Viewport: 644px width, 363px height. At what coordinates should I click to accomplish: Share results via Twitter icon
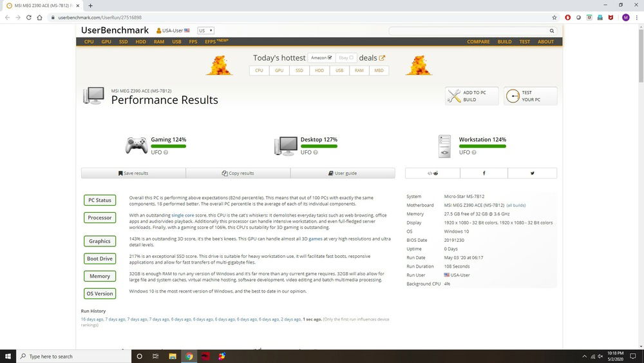(533, 173)
